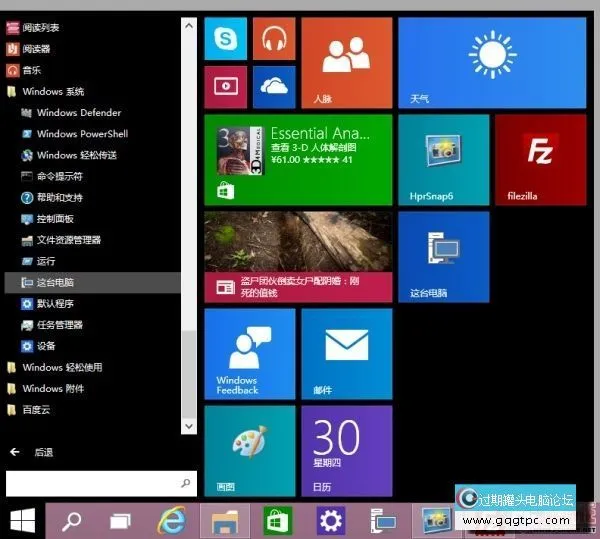Expand the 百度云 folder
Image resolution: width=600 pixels, height=539 pixels.
pos(92,410)
